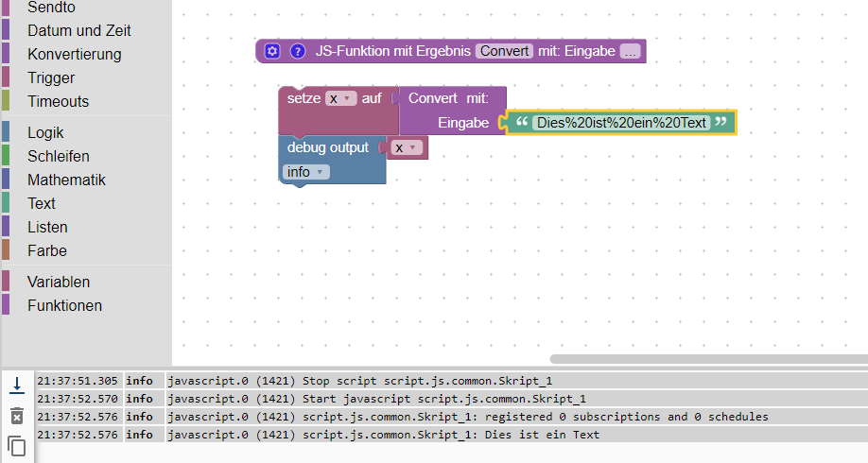Viewport: 868px width, 463px height.
Task: Click the log scroll-to-bottom download arrow icon
Action: pyautogui.click(x=17, y=385)
